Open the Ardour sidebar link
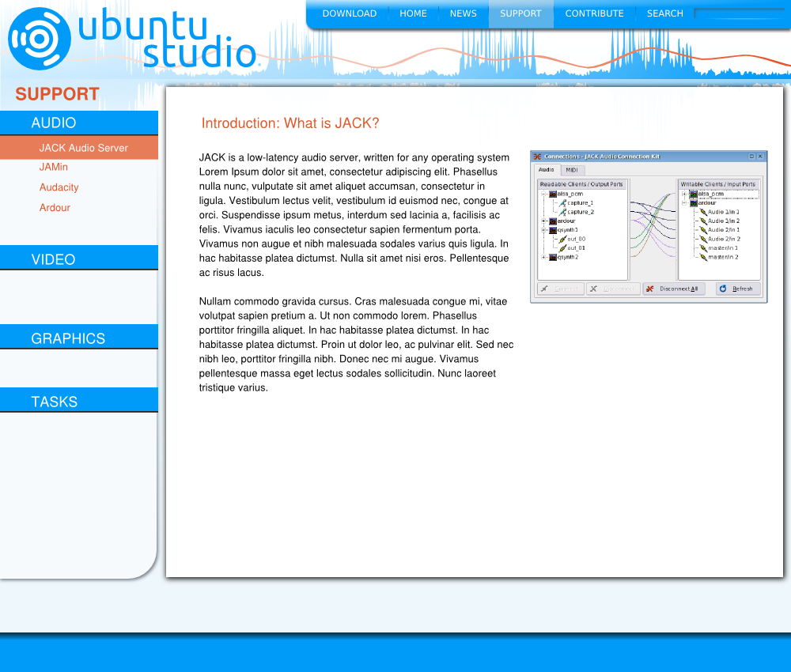791x672 pixels. (x=55, y=208)
